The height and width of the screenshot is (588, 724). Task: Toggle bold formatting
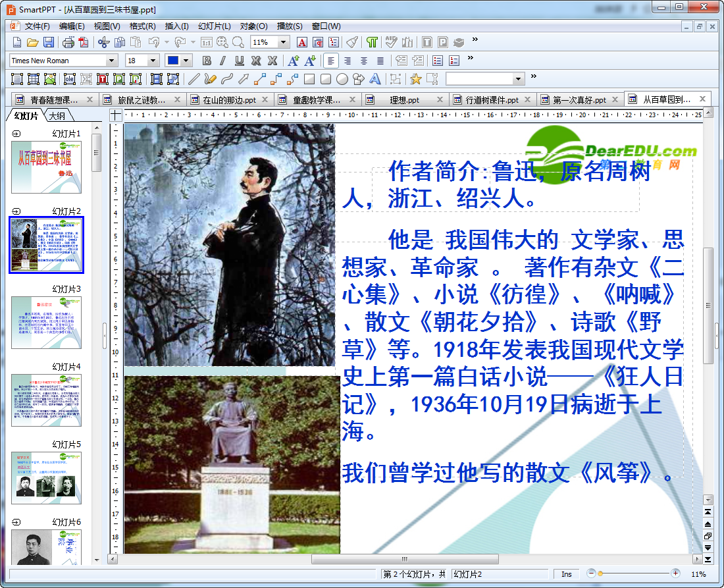207,61
